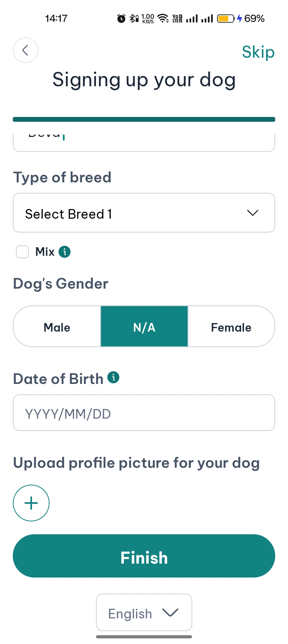Tap the back arrow button
Viewport: 288px width, 644px height.
[x=26, y=50]
